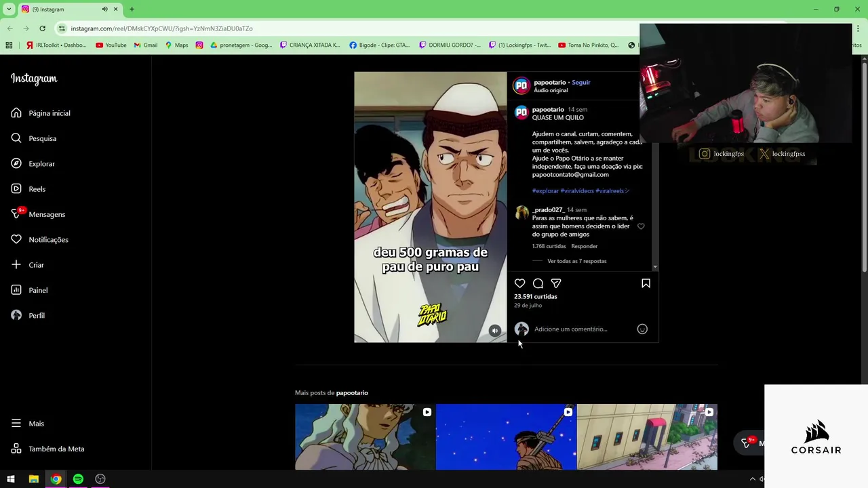Viewport: 868px width, 488px height.
Task: Show hidden tray icons chevron
Action: (x=752, y=479)
